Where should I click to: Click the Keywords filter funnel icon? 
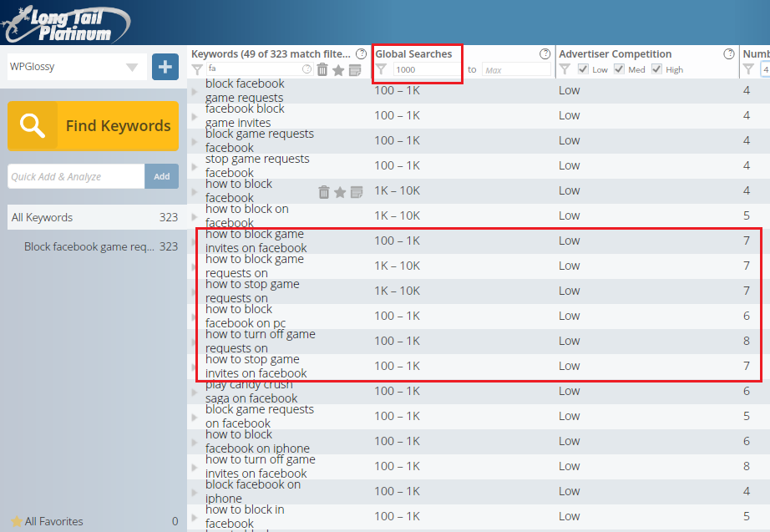197,70
